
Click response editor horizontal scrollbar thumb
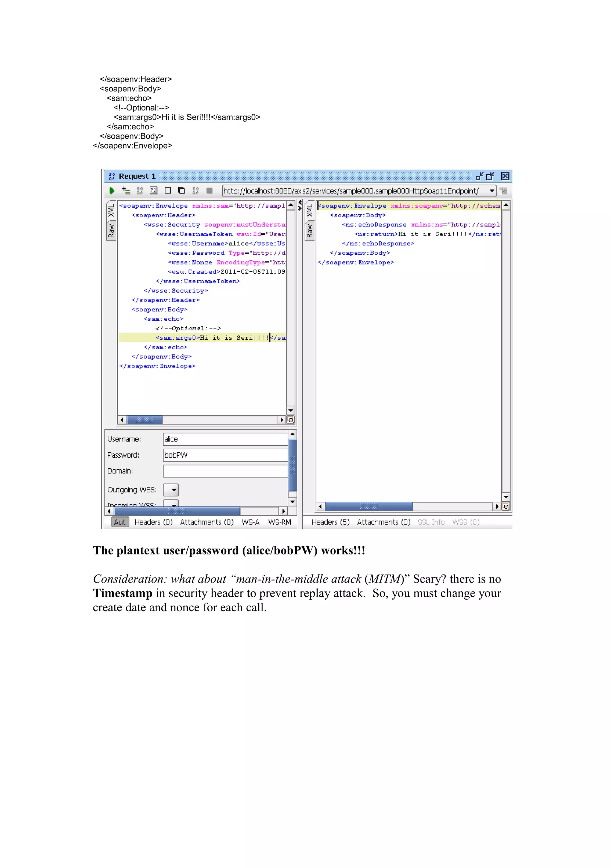click(x=369, y=506)
